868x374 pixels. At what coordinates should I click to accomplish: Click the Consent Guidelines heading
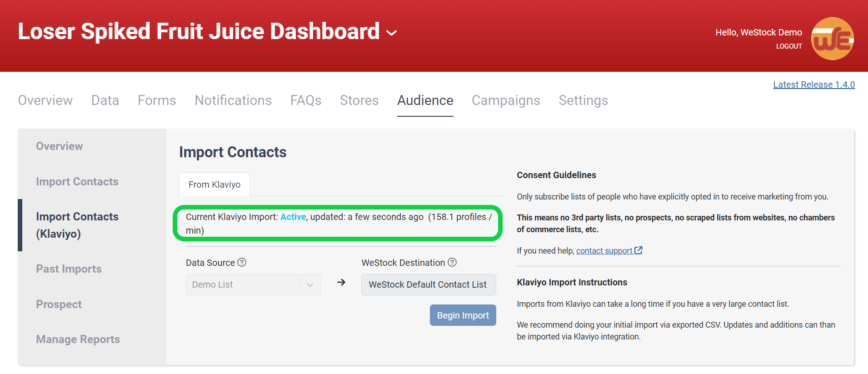coord(556,175)
